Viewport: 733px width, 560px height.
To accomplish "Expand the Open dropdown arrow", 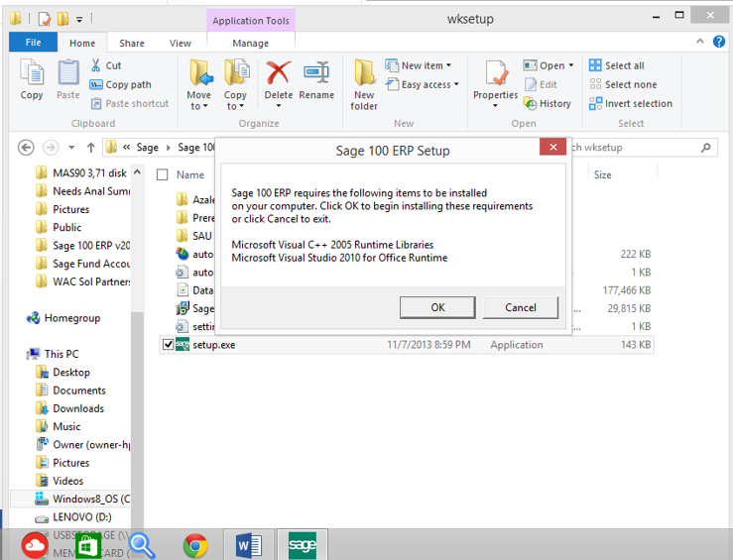I will (570, 65).
